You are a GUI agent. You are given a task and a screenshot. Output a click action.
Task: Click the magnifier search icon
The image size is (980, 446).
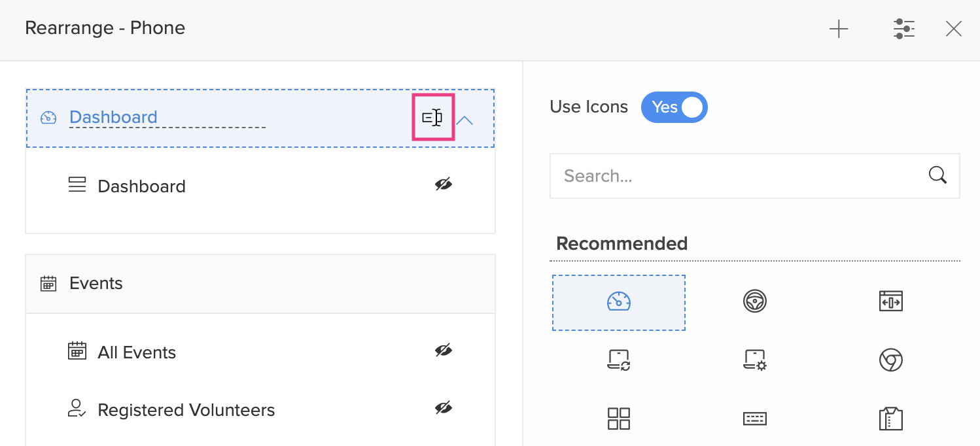point(937,175)
